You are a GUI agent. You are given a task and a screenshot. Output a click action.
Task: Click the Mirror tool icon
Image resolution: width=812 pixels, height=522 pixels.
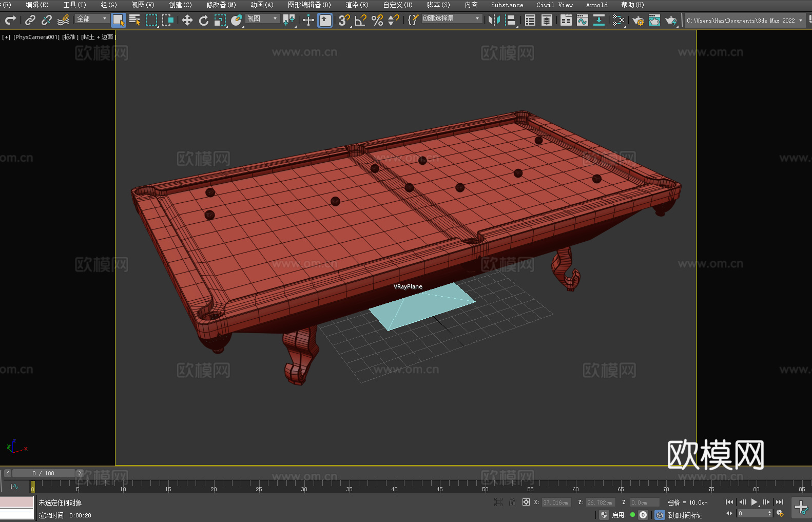tap(494, 20)
